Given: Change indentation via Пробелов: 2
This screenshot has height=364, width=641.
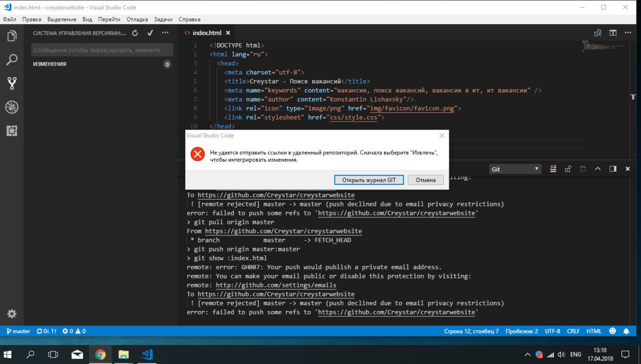Looking at the screenshot, I should 522,331.
